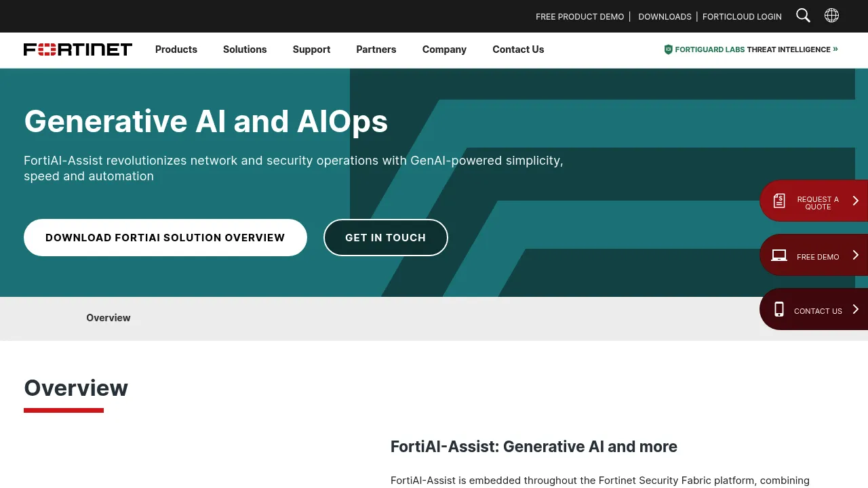This screenshot has width=868, height=488.
Task: Click the FortiGuard Labs shield icon
Action: click(668, 49)
